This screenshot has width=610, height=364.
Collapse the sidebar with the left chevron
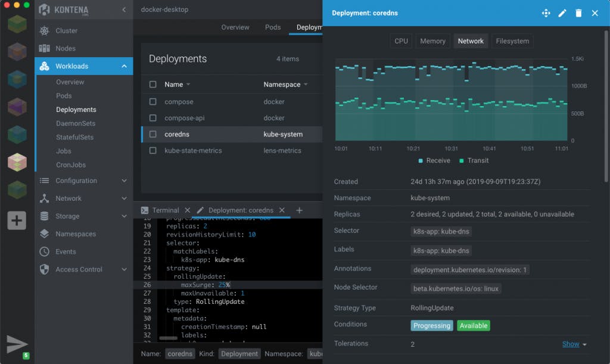pyautogui.click(x=124, y=10)
